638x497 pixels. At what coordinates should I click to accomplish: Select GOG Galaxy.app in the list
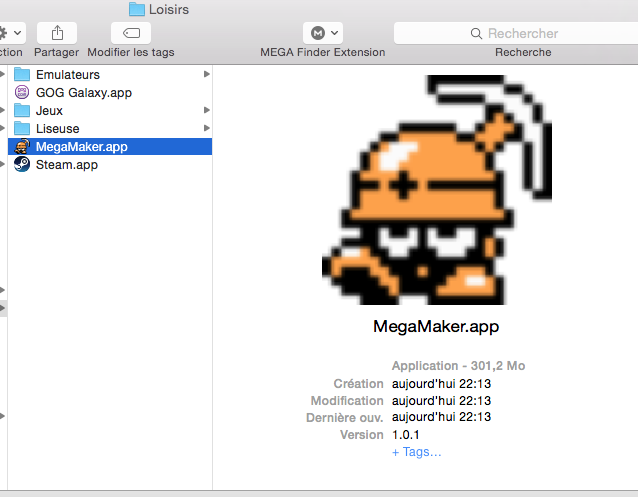pyautogui.click(x=110, y=92)
